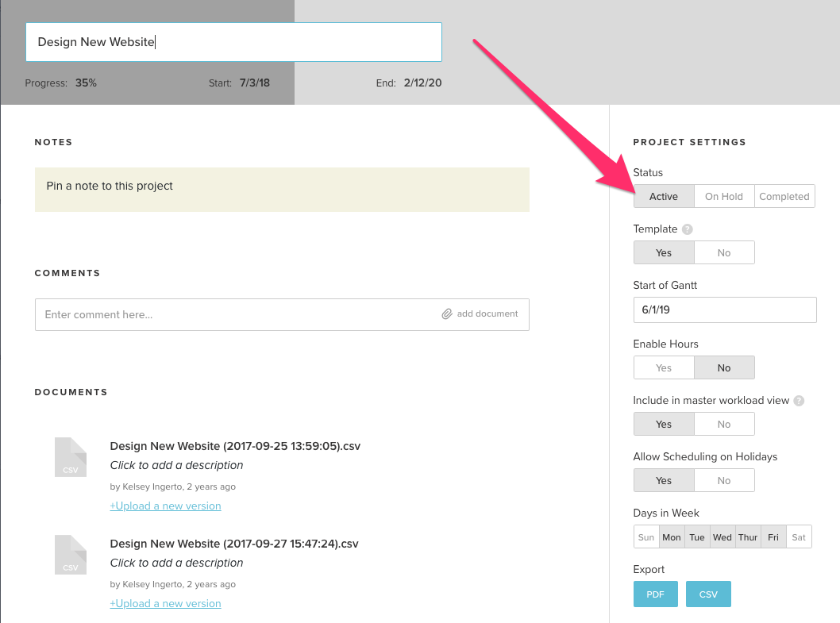Click the Pin a note to this project area

pyautogui.click(x=282, y=190)
